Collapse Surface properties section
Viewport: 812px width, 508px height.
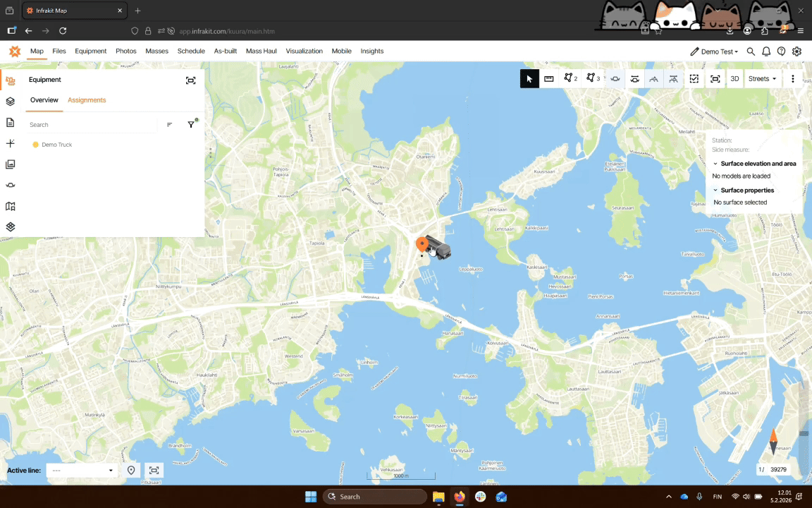[x=715, y=190]
